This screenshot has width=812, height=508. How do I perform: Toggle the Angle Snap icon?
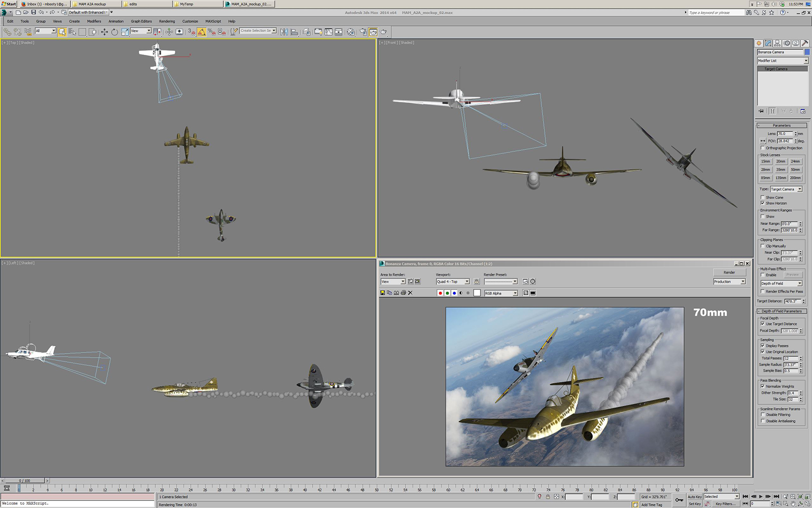coord(201,31)
